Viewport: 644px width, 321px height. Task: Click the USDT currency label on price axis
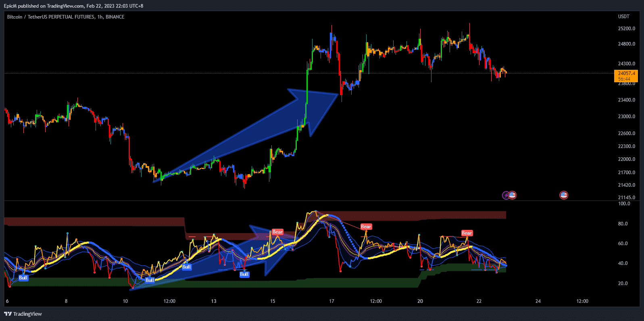(623, 17)
